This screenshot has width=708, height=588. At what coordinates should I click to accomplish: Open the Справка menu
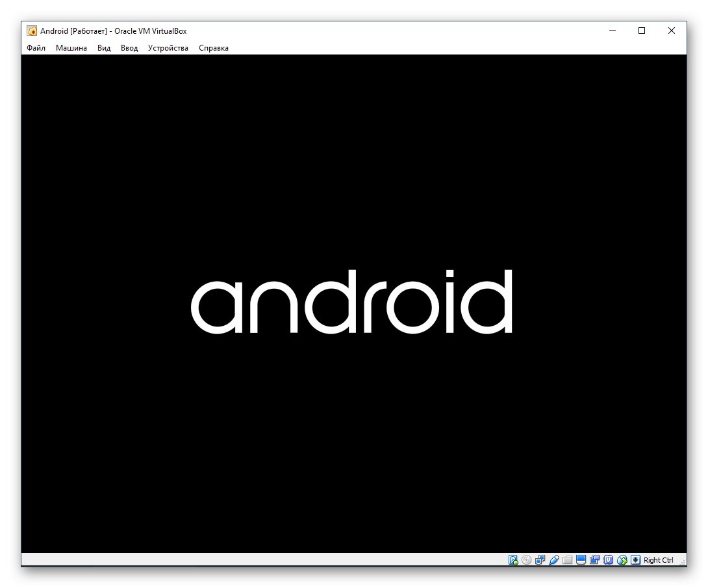(x=214, y=48)
